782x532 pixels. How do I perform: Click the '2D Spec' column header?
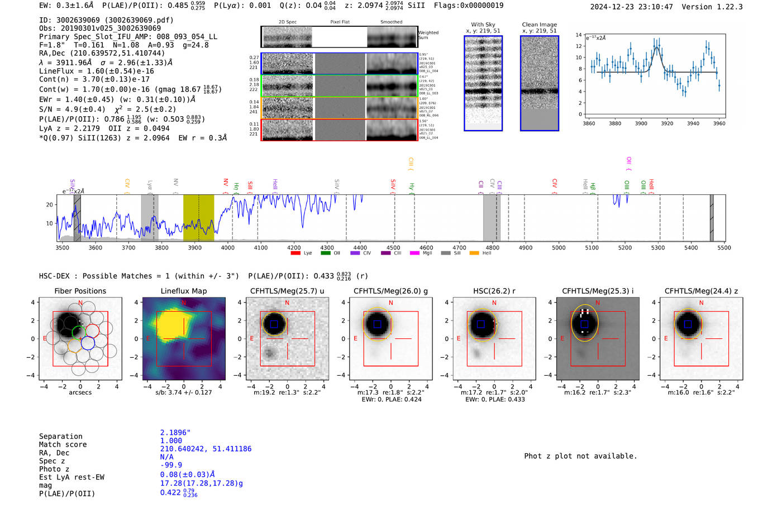288,22
